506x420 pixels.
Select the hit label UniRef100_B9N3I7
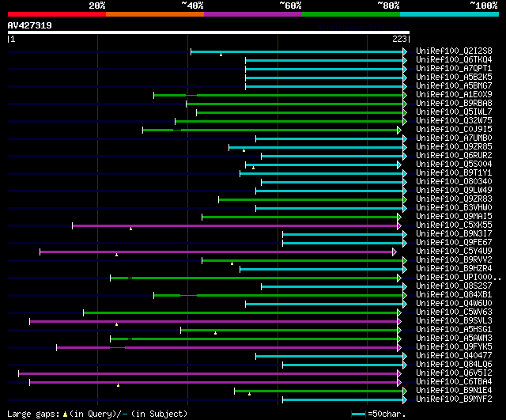(x=454, y=234)
